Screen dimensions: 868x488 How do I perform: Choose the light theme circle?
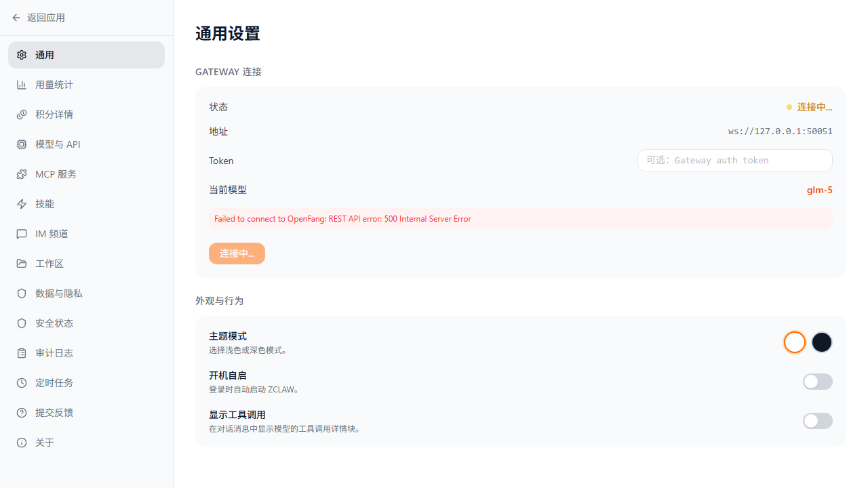click(794, 342)
